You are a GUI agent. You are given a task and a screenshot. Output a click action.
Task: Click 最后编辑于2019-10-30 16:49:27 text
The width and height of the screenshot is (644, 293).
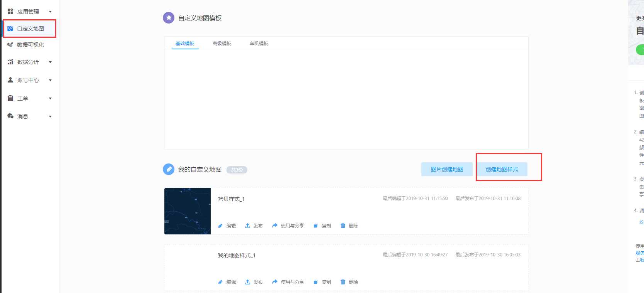pyautogui.click(x=415, y=255)
